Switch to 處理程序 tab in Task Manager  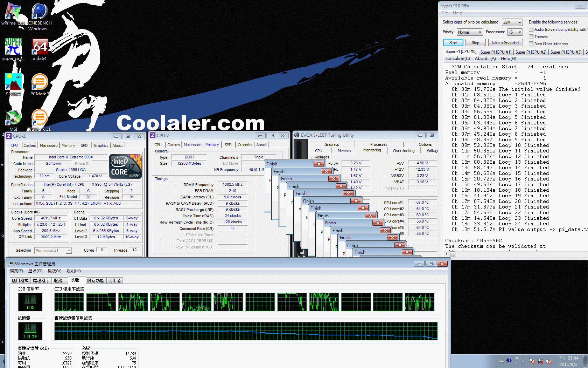coord(41,281)
